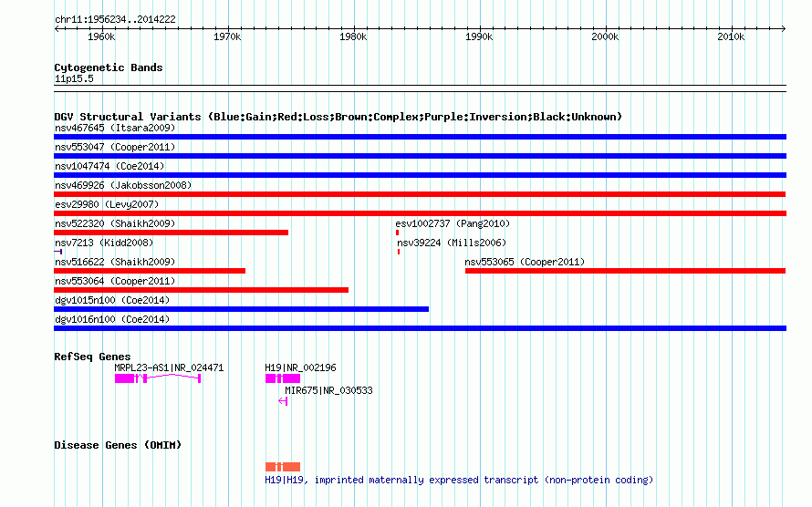
Task: Click the MIR675 gene arrow glyph
Action: click(283, 401)
